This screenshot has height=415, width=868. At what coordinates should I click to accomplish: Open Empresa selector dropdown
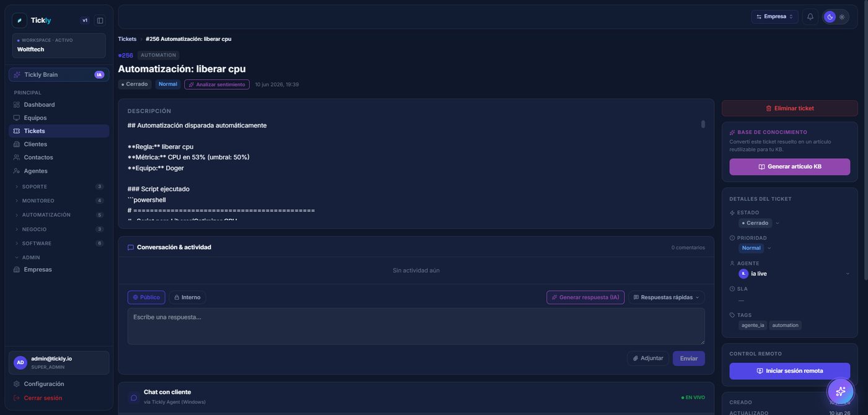774,17
